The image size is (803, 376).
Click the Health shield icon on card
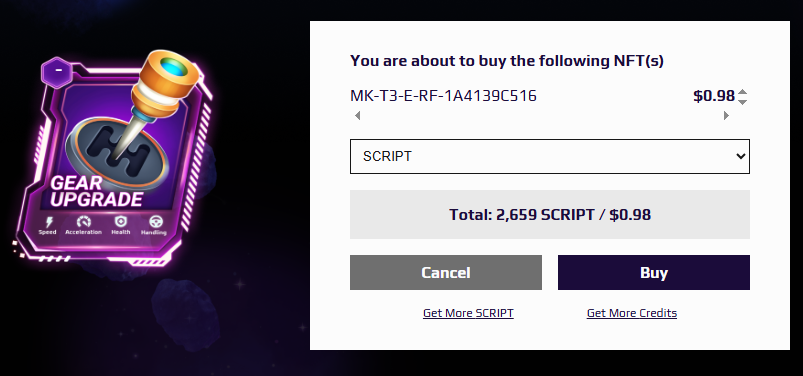(x=120, y=221)
